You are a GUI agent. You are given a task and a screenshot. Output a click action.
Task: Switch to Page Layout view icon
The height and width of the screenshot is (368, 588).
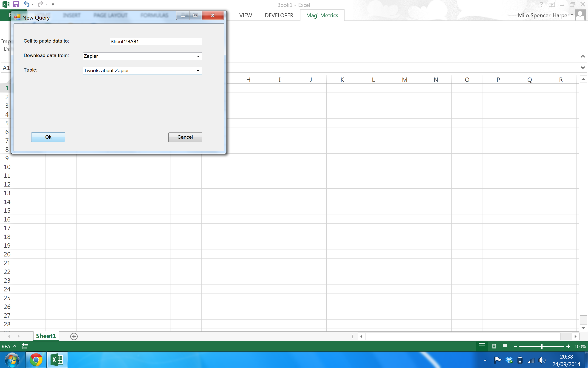[494, 346]
